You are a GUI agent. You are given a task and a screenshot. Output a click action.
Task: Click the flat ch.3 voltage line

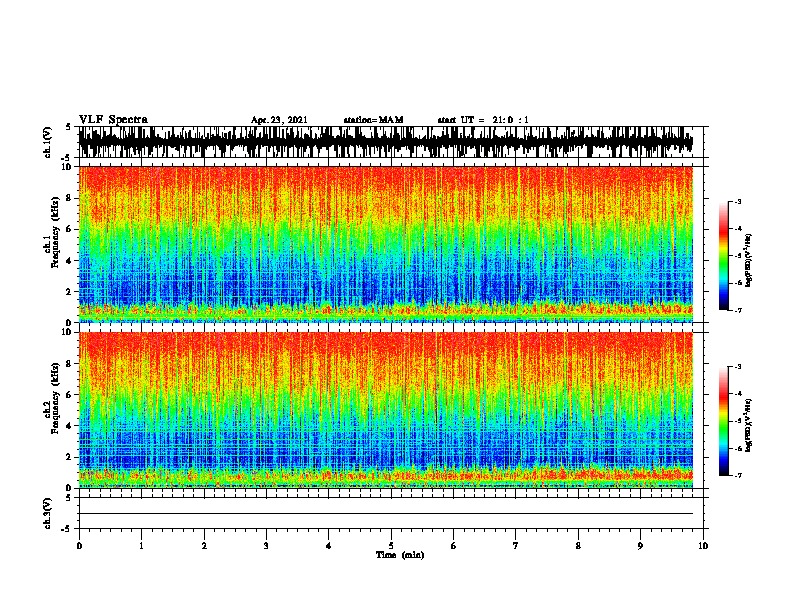pyautogui.click(x=385, y=514)
